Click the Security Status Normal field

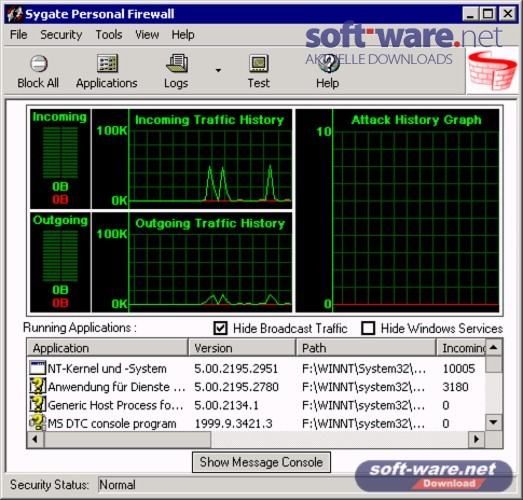(x=227, y=484)
